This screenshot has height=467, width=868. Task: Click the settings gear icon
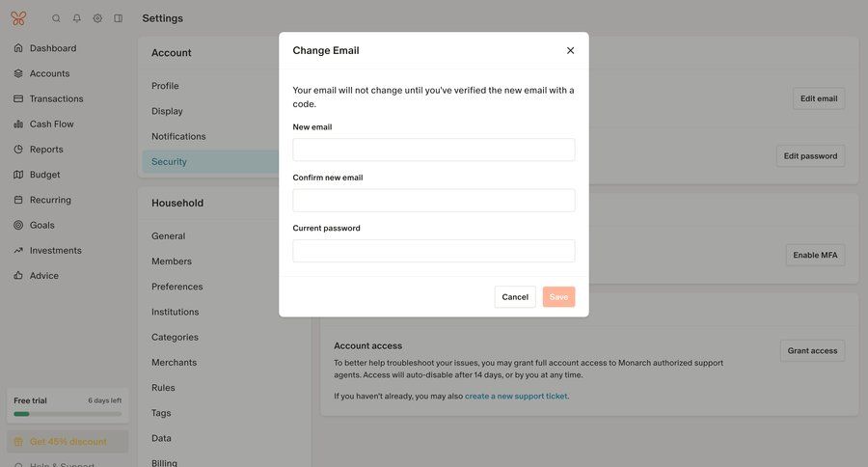[97, 18]
